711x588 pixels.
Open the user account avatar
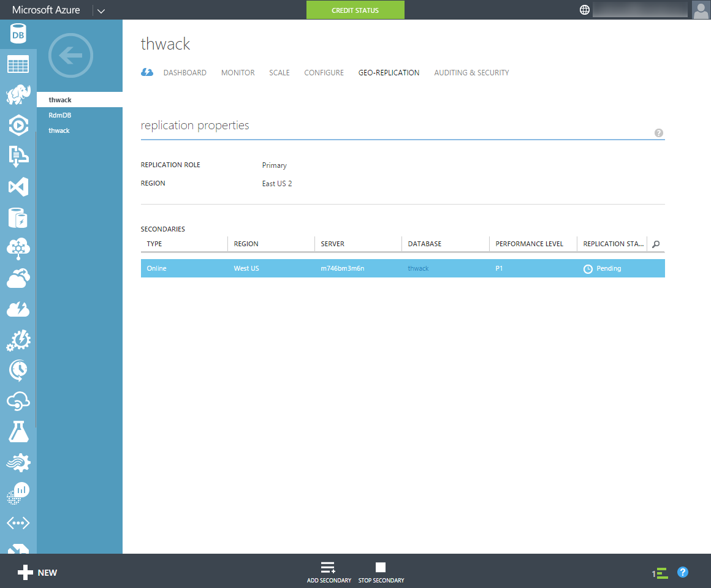point(701,10)
